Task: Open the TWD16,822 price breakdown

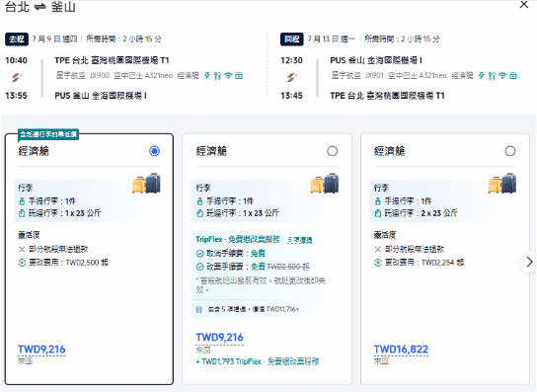Action: (401, 350)
